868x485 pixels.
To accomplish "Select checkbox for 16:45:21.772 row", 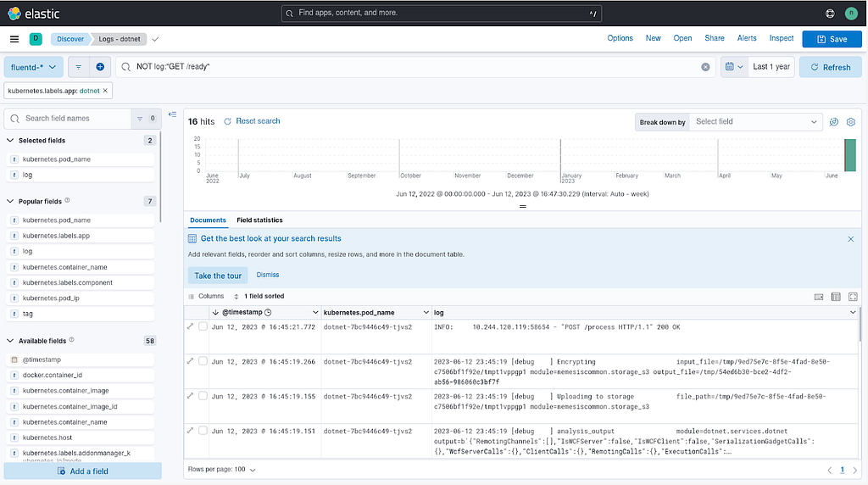I will [203, 326].
